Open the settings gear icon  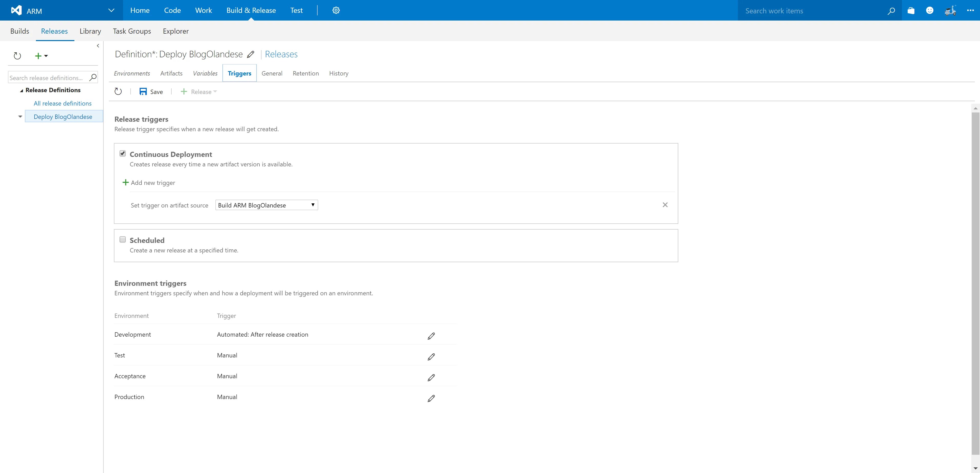point(336,10)
